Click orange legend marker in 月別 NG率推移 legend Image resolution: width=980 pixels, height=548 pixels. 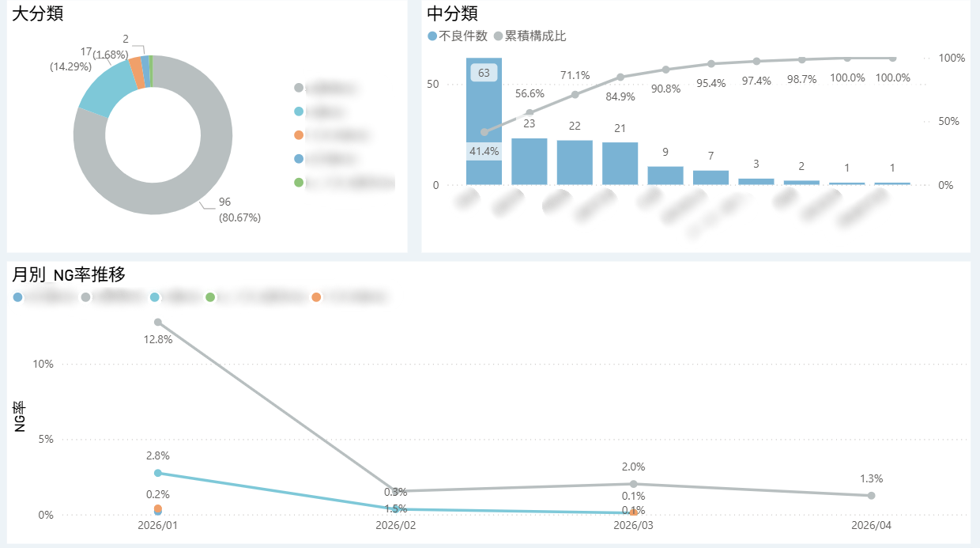pyautogui.click(x=316, y=297)
